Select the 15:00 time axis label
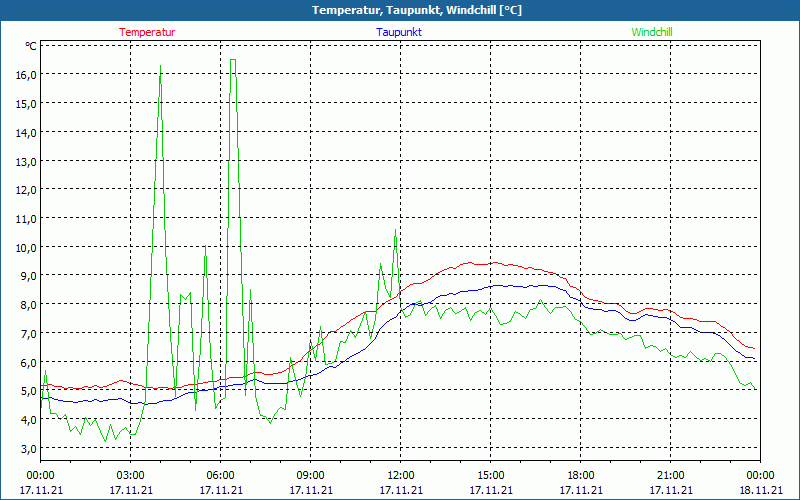The width and height of the screenshot is (800, 500). click(491, 474)
